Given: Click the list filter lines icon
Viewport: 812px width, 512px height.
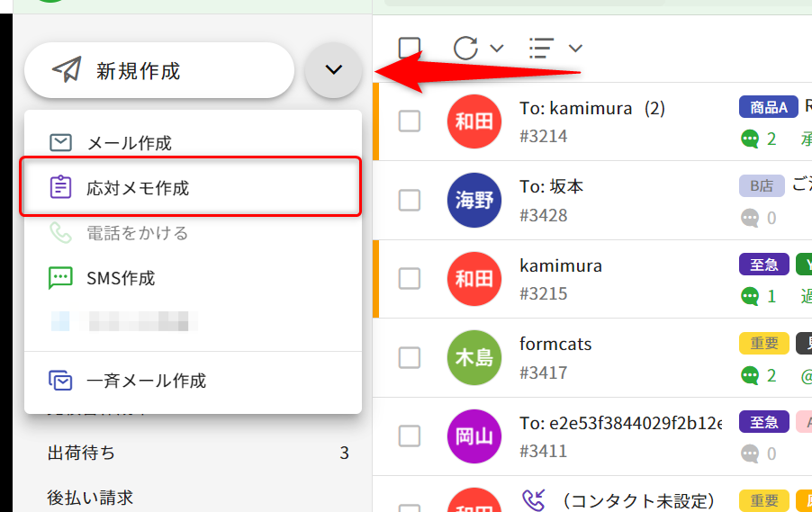Looking at the screenshot, I should 541,48.
